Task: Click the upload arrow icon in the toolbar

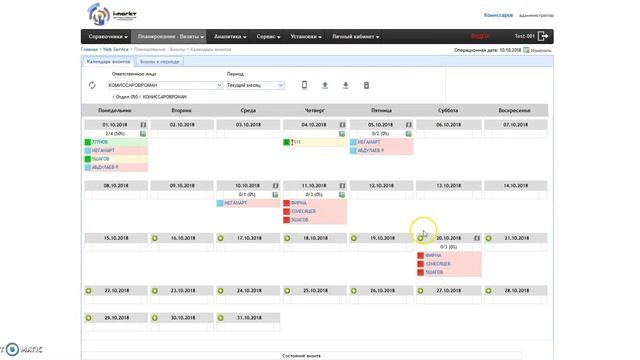Action: click(x=325, y=85)
